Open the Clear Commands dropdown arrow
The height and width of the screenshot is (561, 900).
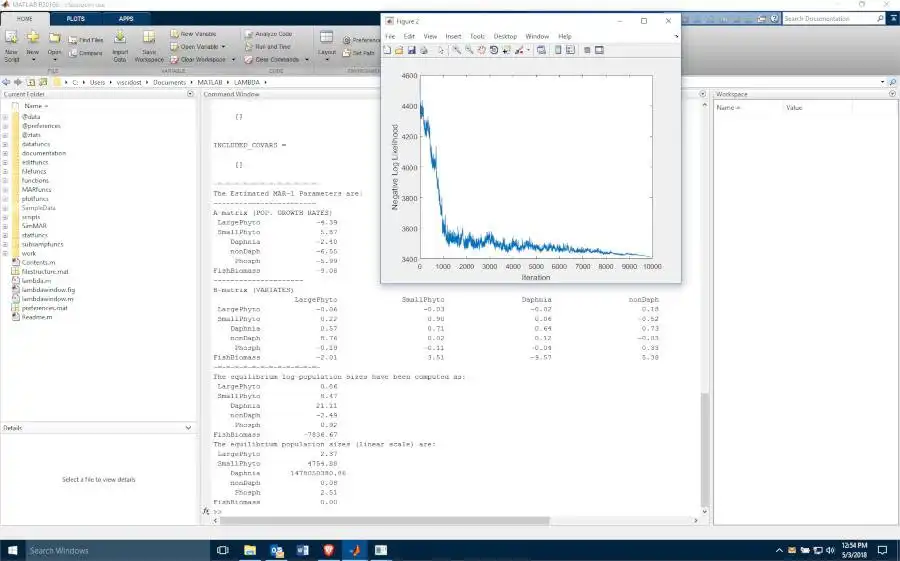point(307,60)
